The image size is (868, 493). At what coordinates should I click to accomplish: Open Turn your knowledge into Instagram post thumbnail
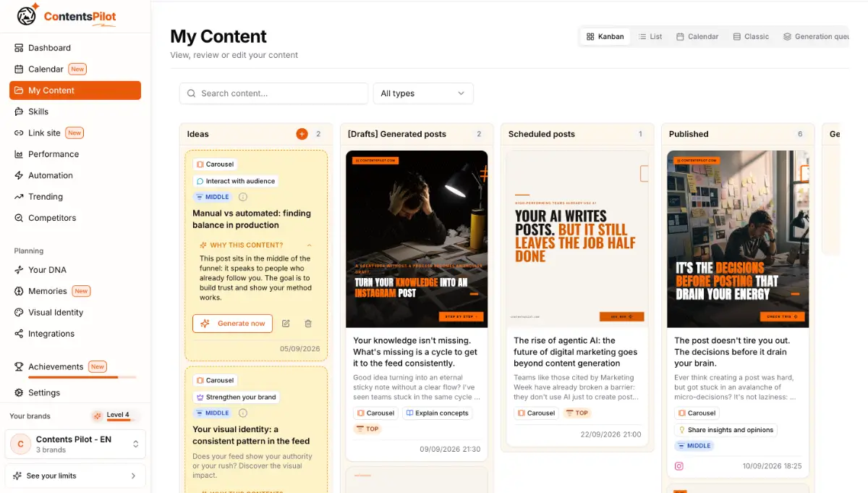tap(417, 239)
